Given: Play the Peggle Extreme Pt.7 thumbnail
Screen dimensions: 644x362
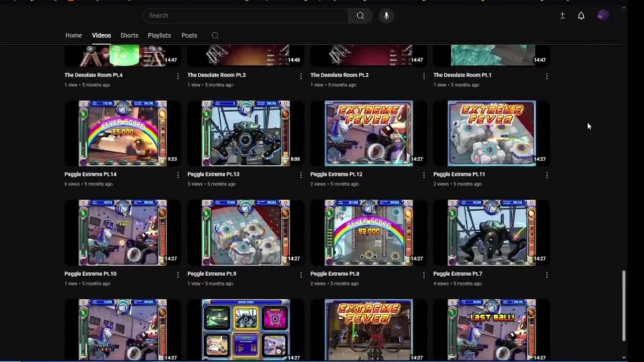Looking at the screenshot, I should pos(492,233).
